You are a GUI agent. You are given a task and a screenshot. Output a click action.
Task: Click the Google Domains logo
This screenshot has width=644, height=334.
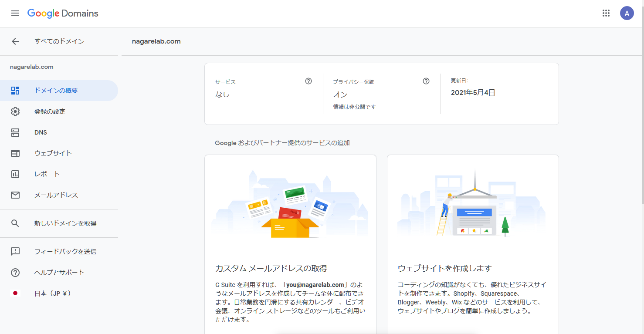click(63, 13)
